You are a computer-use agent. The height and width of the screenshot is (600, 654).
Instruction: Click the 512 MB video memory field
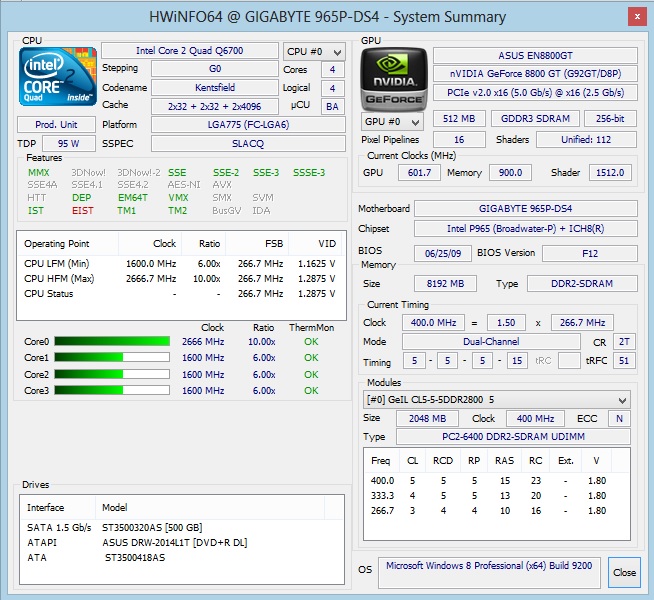(459, 119)
